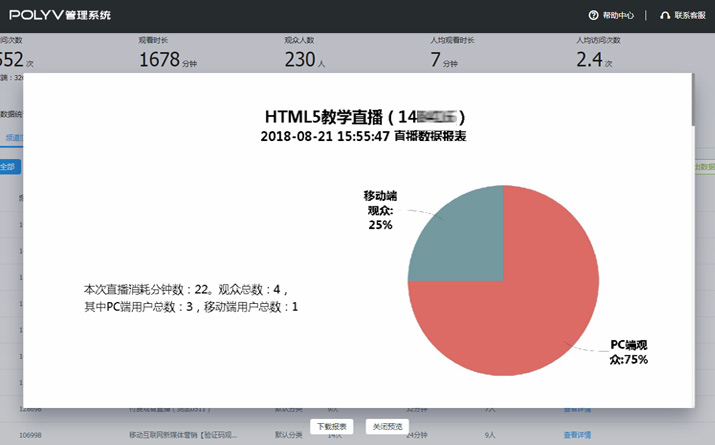Click the blue 全部 button behind dialog

click(x=8, y=166)
